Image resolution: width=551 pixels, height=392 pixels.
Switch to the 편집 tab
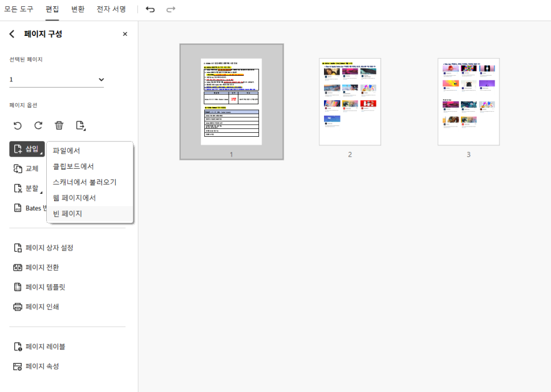point(52,9)
